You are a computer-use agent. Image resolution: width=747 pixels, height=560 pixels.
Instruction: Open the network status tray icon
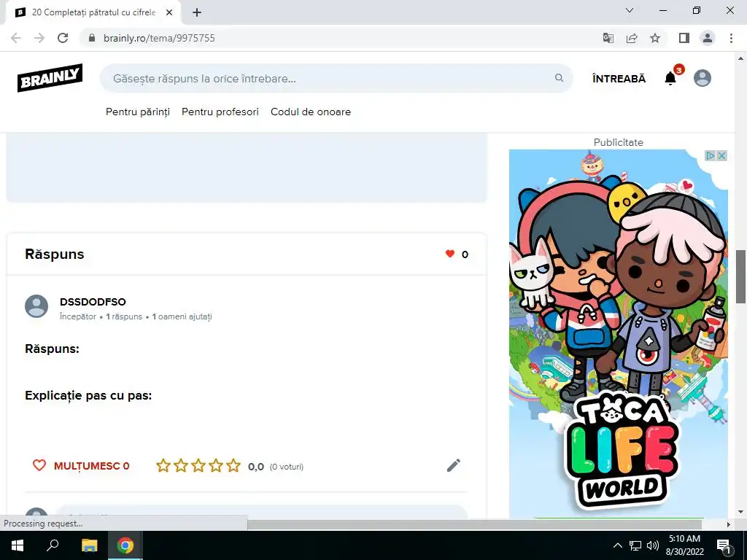[x=635, y=545]
